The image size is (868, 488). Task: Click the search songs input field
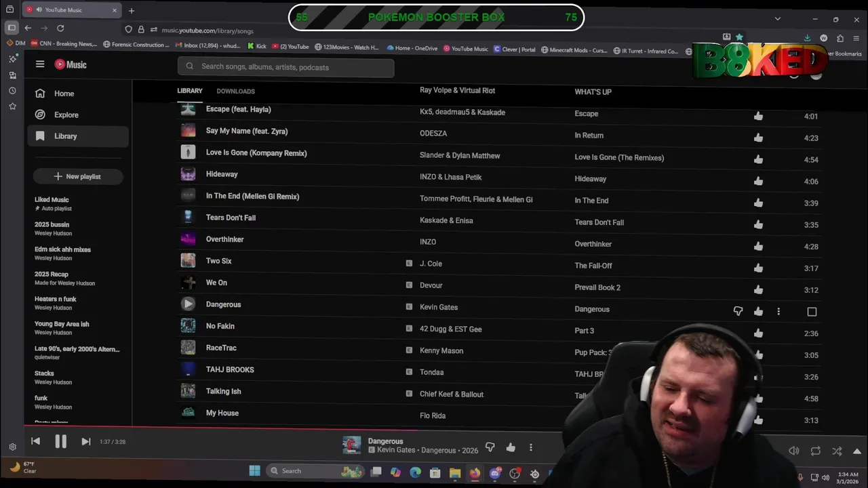pyautogui.click(x=285, y=67)
